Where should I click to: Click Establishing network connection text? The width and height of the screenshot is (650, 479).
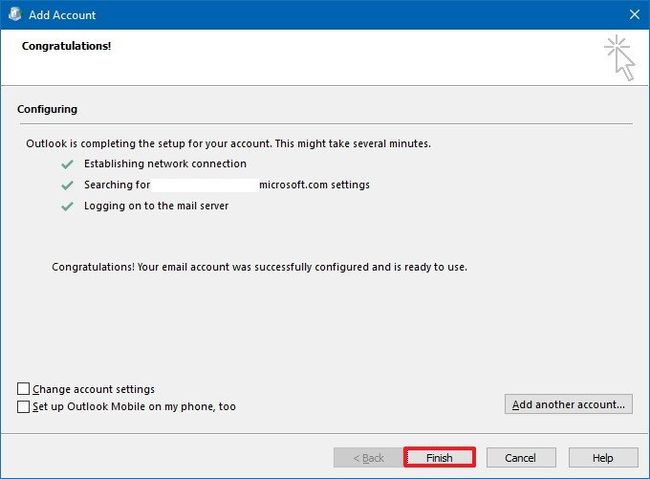pyautogui.click(x=165, y=163)
